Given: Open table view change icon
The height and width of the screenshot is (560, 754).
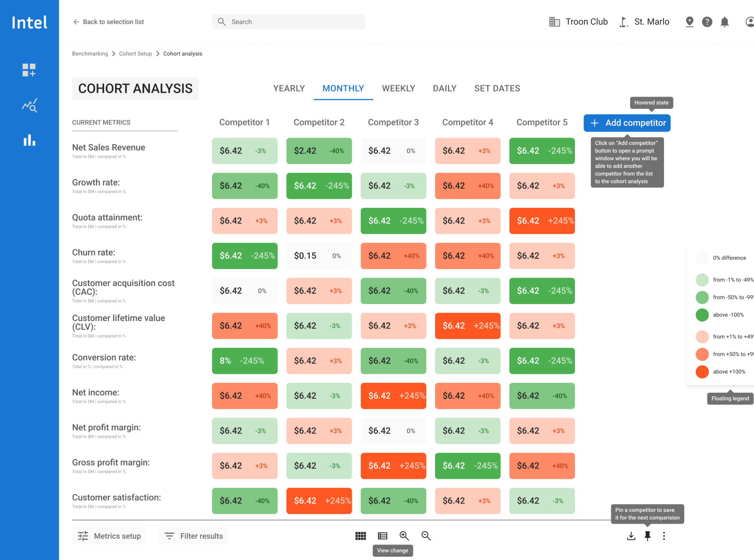Looking at the screenshot, I should click(382, 535).
